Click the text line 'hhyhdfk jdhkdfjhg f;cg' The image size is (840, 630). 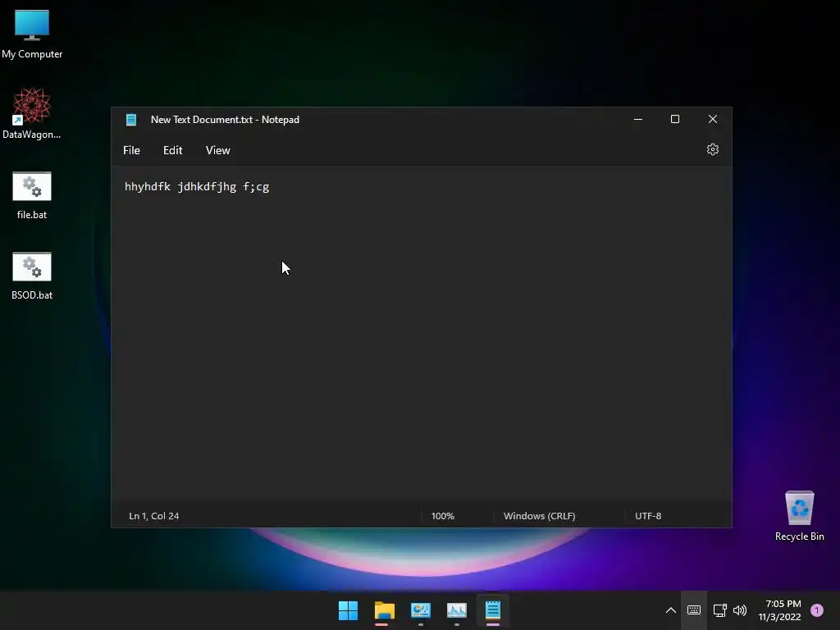(197, 186)
